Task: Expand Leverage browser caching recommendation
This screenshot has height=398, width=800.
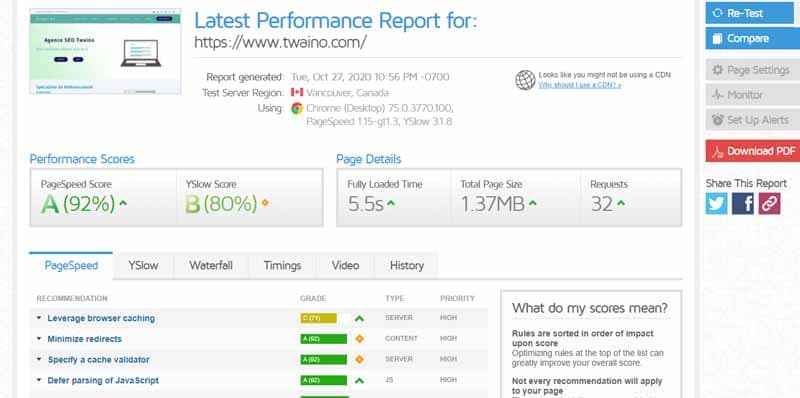Action: tap(101, 318)
